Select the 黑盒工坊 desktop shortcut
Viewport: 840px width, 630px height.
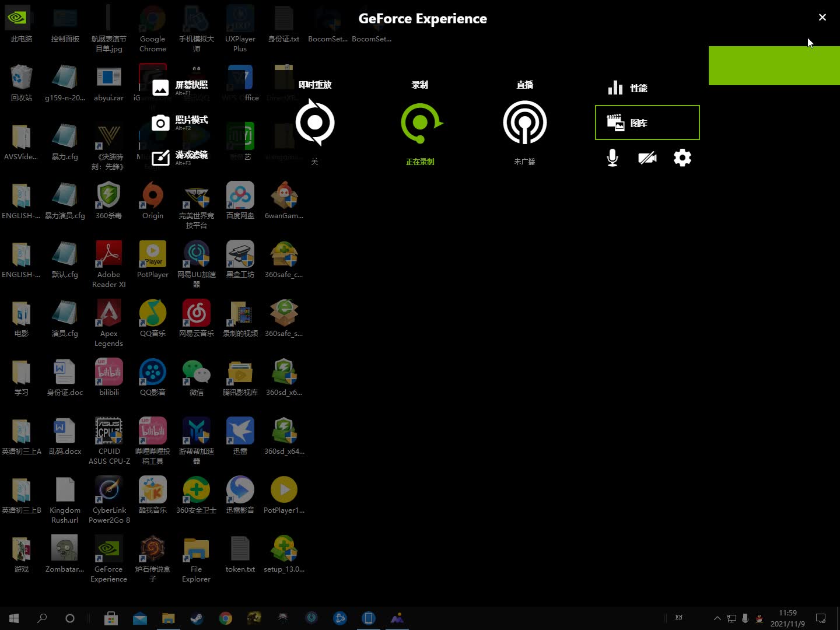click(x=240, y=260)
